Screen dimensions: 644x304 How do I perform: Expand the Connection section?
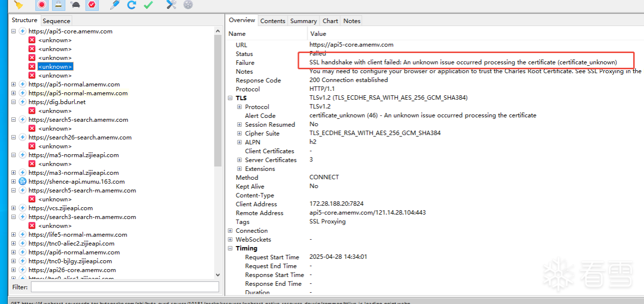tap(230, 230)
